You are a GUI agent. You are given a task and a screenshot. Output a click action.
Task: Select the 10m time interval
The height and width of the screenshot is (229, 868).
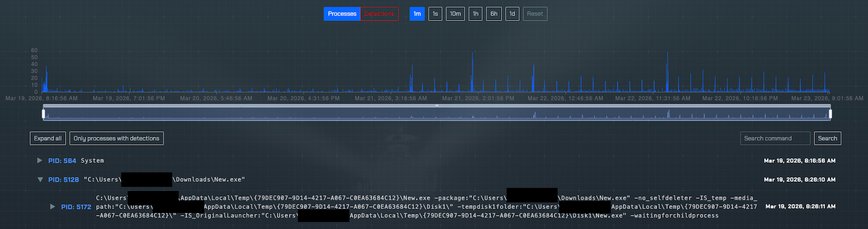coord(456,14)
